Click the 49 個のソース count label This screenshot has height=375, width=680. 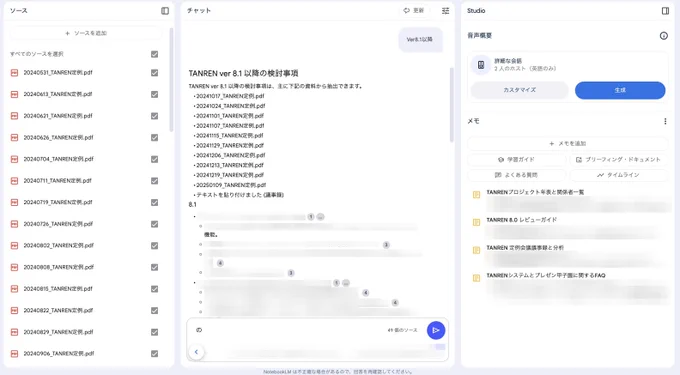coord(402,330)
